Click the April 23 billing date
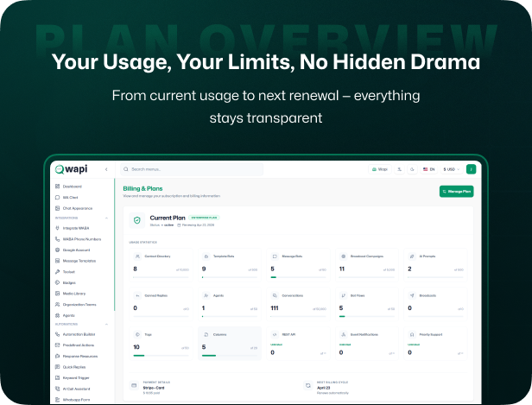 323,388
